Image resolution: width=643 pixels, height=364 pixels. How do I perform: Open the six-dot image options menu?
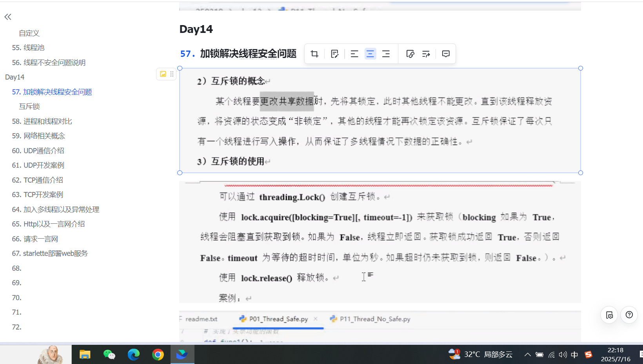coord(172,74)
